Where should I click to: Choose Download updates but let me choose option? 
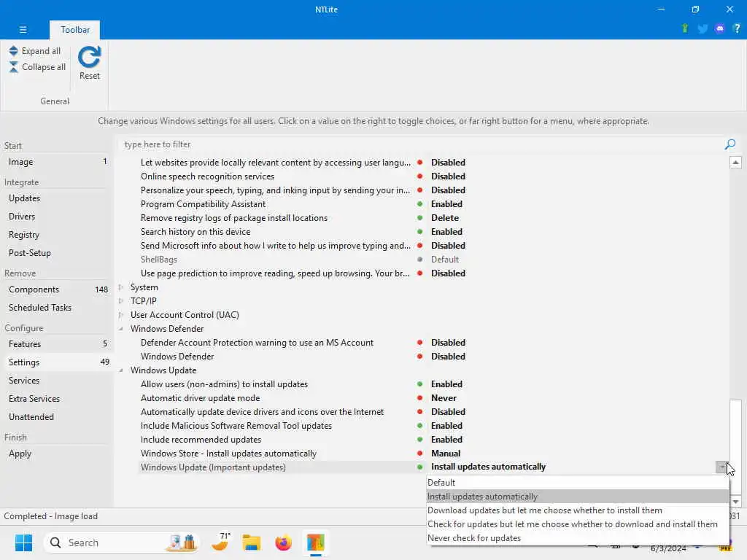coord(578,510)
